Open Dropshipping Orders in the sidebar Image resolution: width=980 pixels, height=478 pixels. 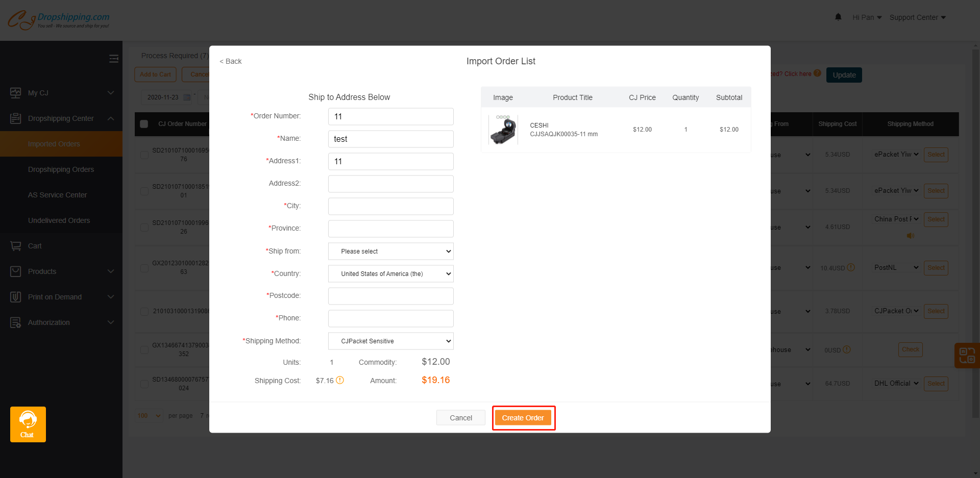click(61, 169)
